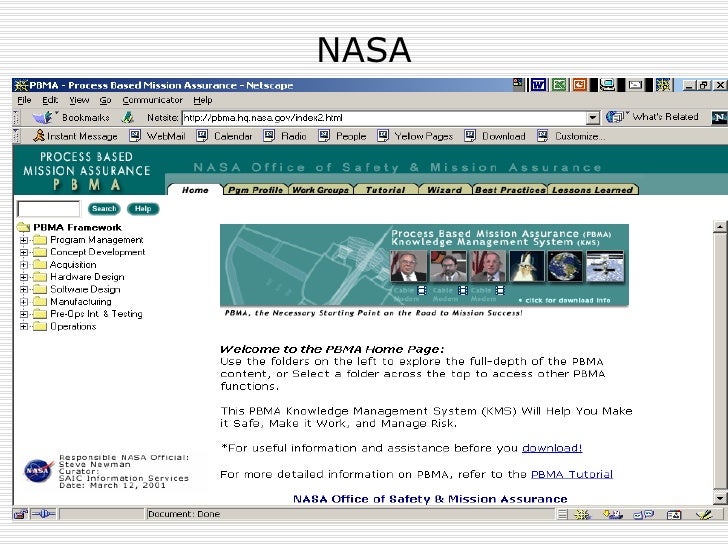This screenshot has width=728, height=546.
Task: Follow the download! link
Action: (552, 448)
